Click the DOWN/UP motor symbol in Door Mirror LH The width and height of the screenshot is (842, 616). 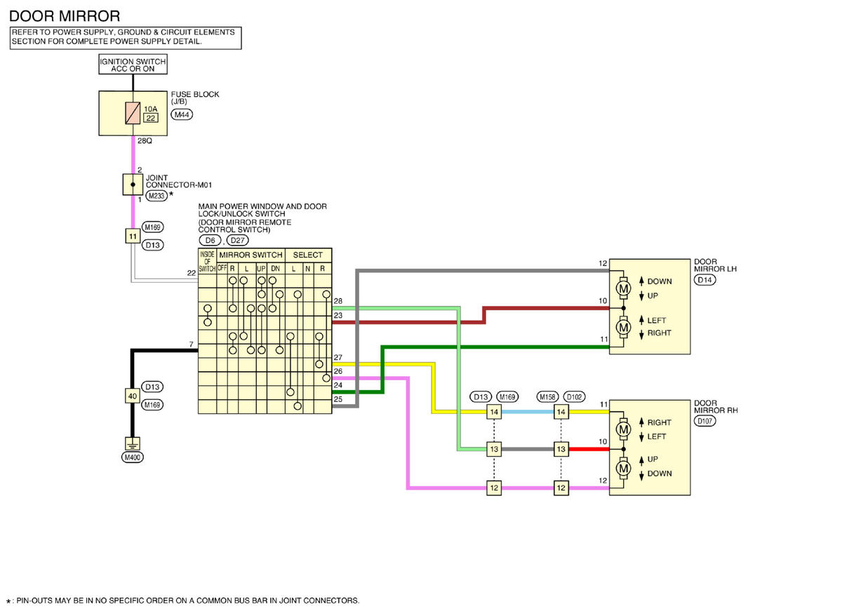point(622,288)
